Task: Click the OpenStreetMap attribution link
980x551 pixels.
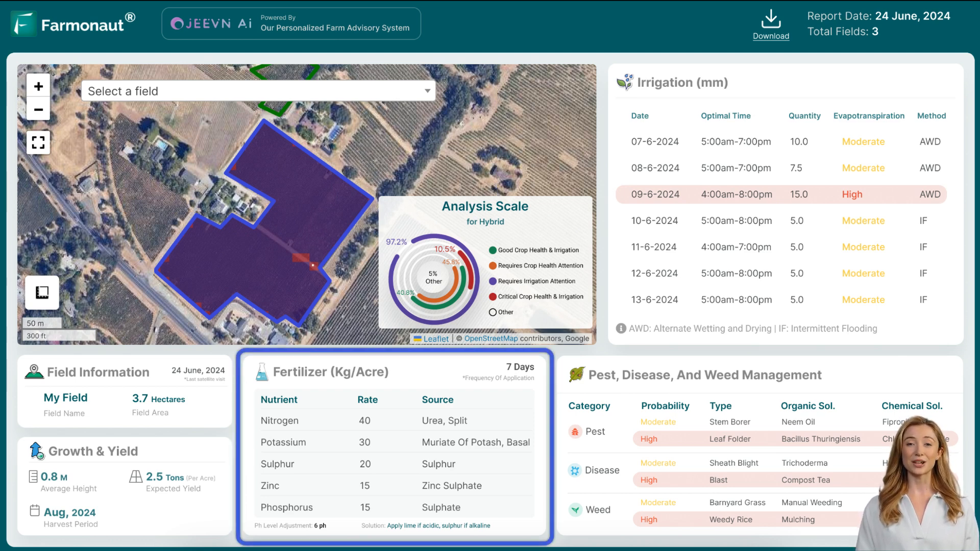Action: (491, 338)
